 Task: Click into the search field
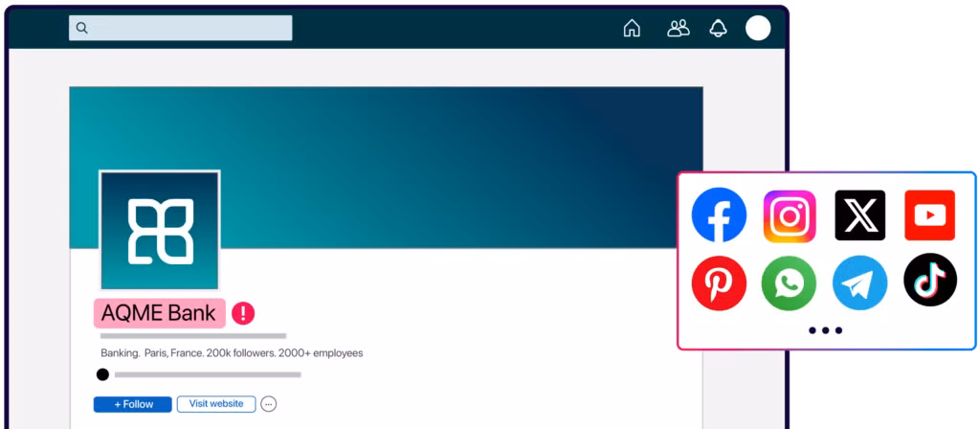182,29
